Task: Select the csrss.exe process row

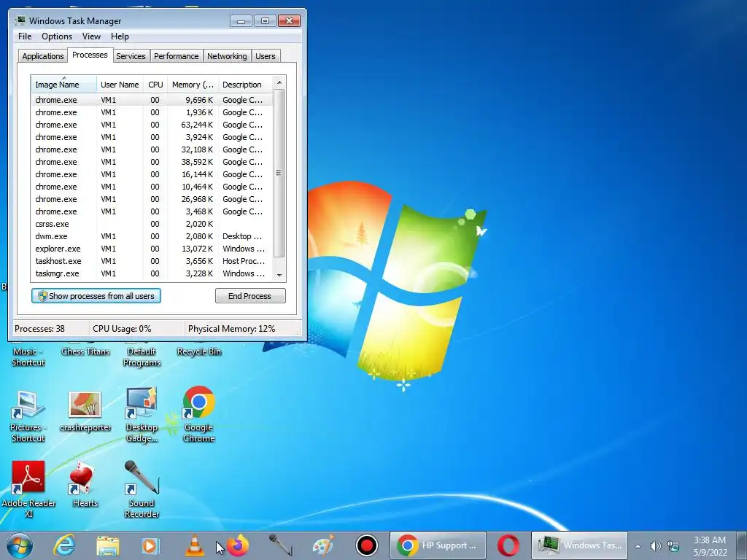Action: (152, 224)
